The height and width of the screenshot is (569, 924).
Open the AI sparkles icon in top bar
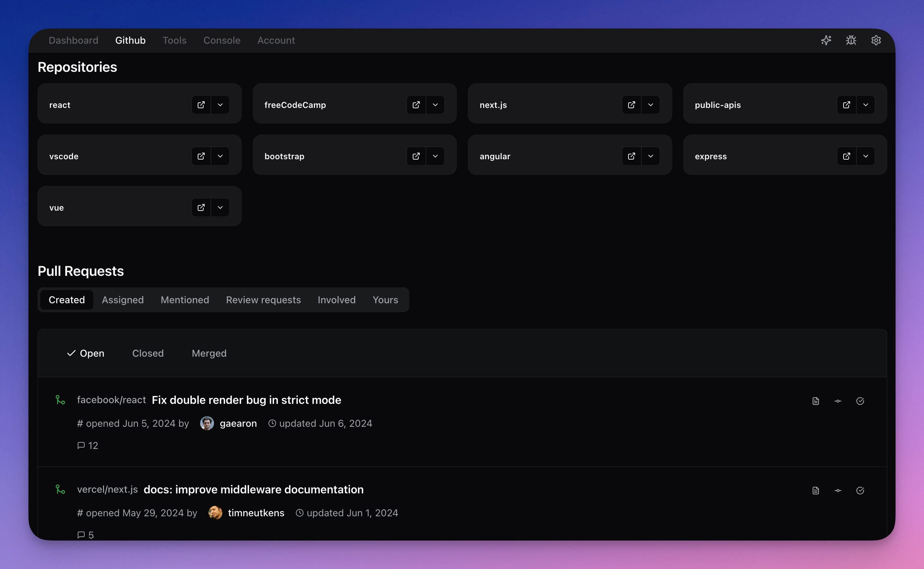tap(826, 40)
